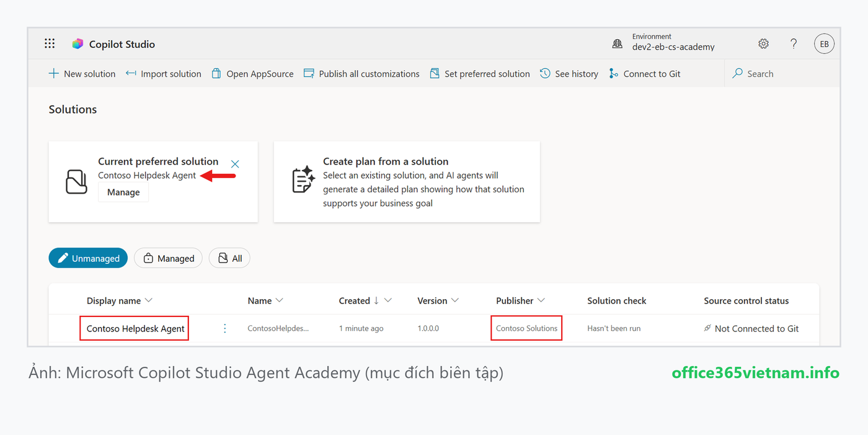Choose Set preferred solution
Screen dimensions: 868x435
480,73
